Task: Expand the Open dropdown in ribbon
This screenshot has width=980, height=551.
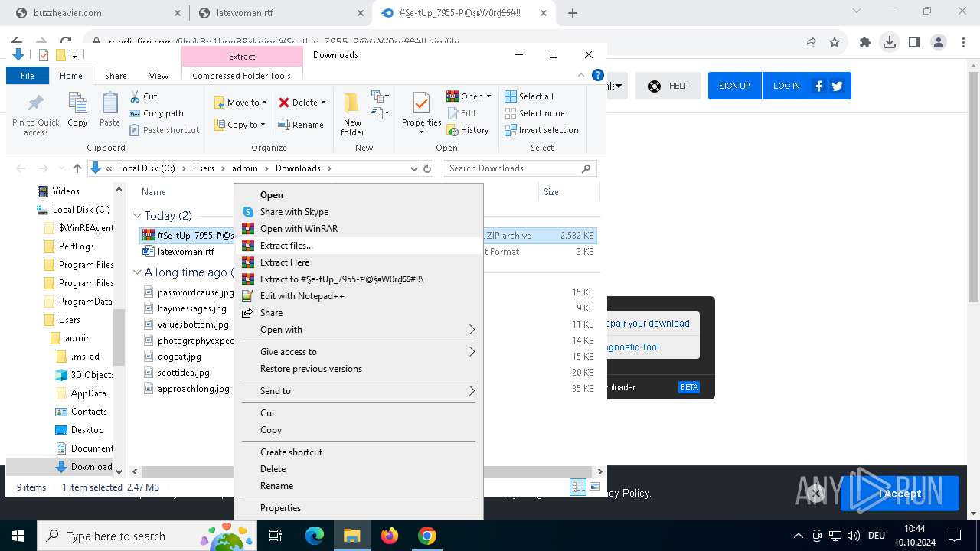Action: [x=488, y=96]
